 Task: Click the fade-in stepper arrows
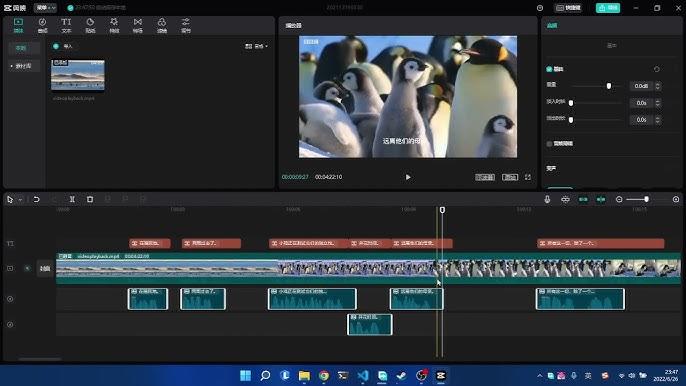pyautogui.click(x=658, y=103)
